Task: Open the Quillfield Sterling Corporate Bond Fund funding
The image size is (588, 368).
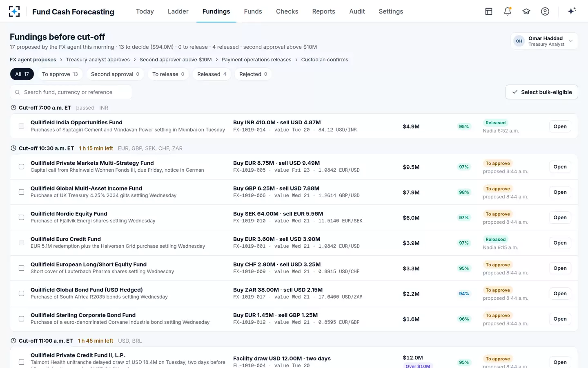Action: pyautogui.click(x=560, y=319)
